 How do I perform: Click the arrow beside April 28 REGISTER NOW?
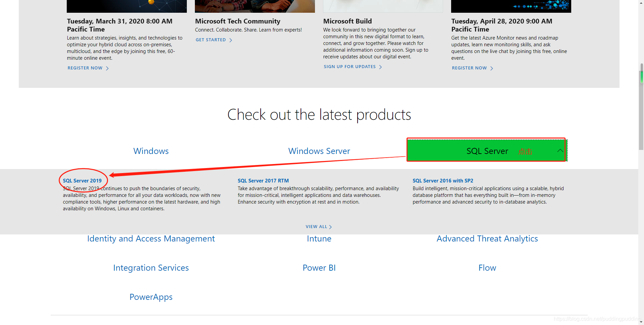coord(492,68)
